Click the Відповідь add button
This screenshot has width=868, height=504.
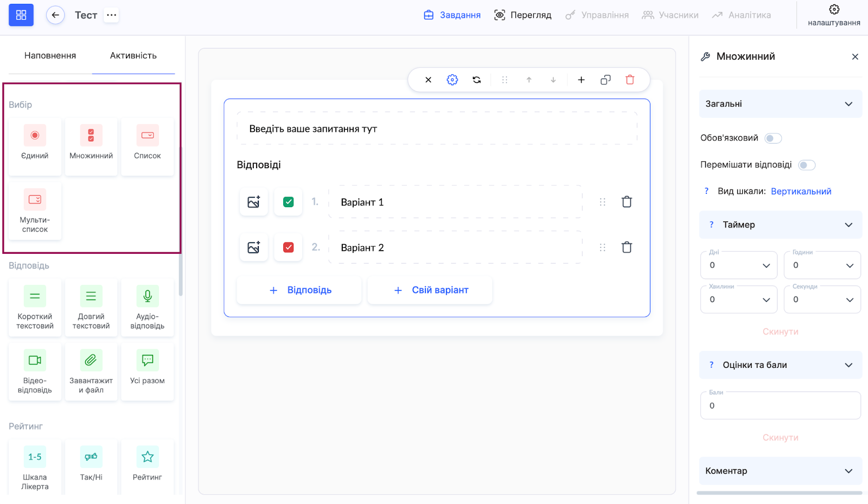click(299, 290)
